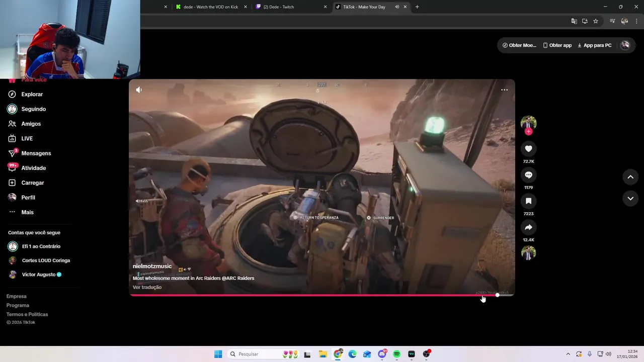644x362 pixels.
Task: Click the install app icon in address bar
Action: (x=585, y=21)
